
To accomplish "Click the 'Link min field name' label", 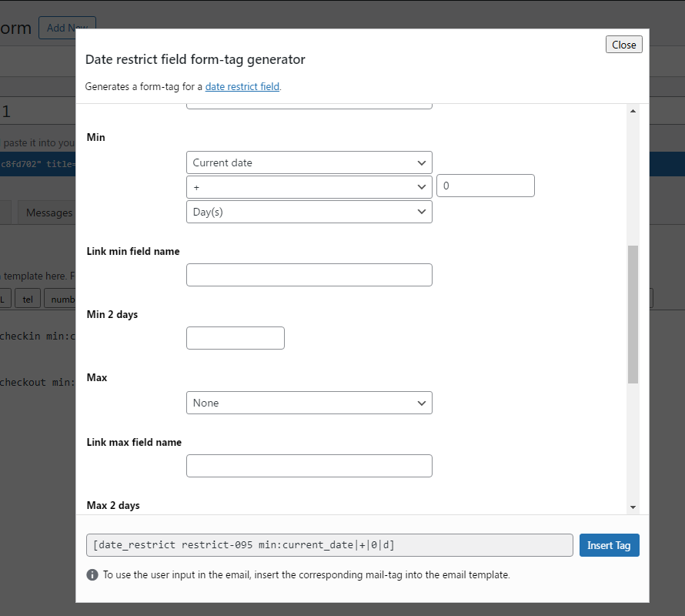I will pyautogui.click(x=133, y=251).
